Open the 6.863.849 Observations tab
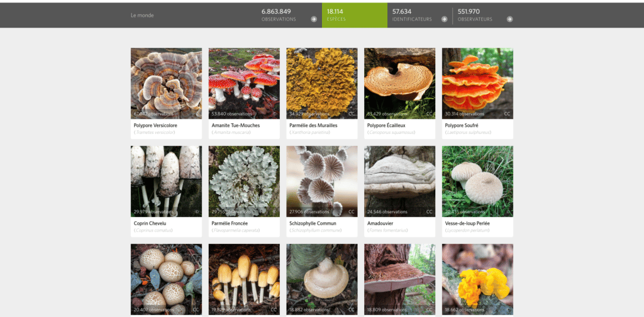Viewport: 644px width, 317px height. pyautogui.click(x=289, y=15)
